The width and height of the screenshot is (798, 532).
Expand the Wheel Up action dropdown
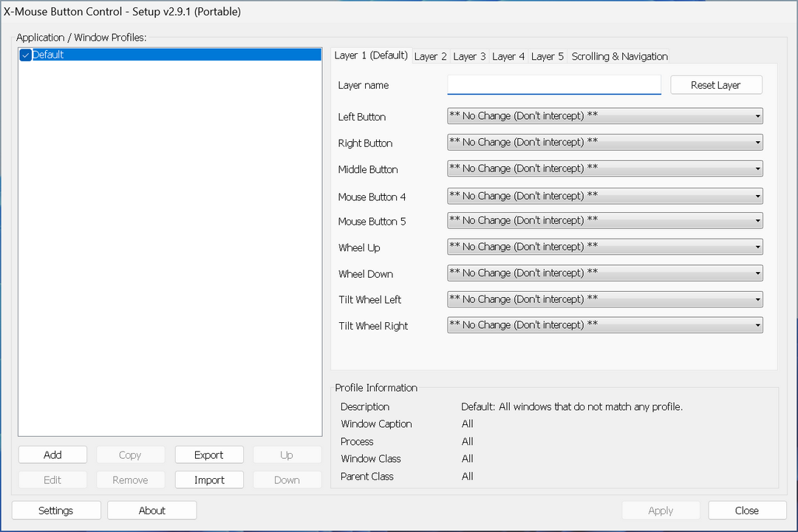[604, 248]
